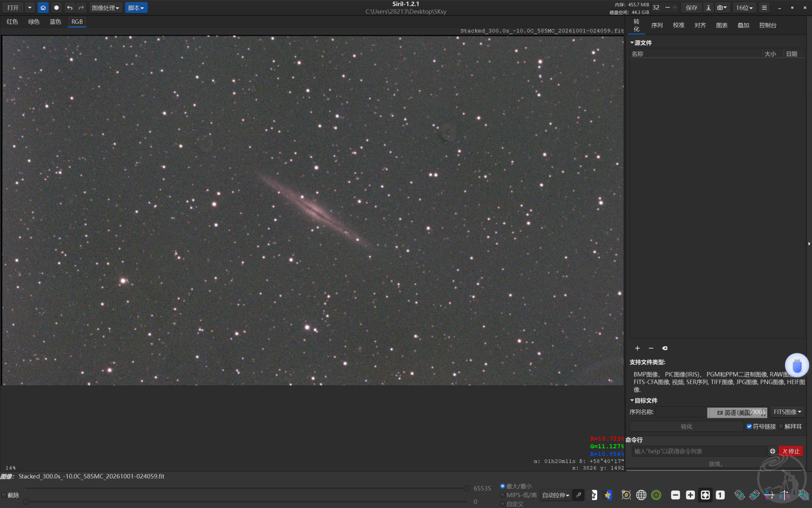The height and width of the screenshot is (508, 812).
Task: Select the 最大/最小 radio button
Action: (x=502, y=486)
